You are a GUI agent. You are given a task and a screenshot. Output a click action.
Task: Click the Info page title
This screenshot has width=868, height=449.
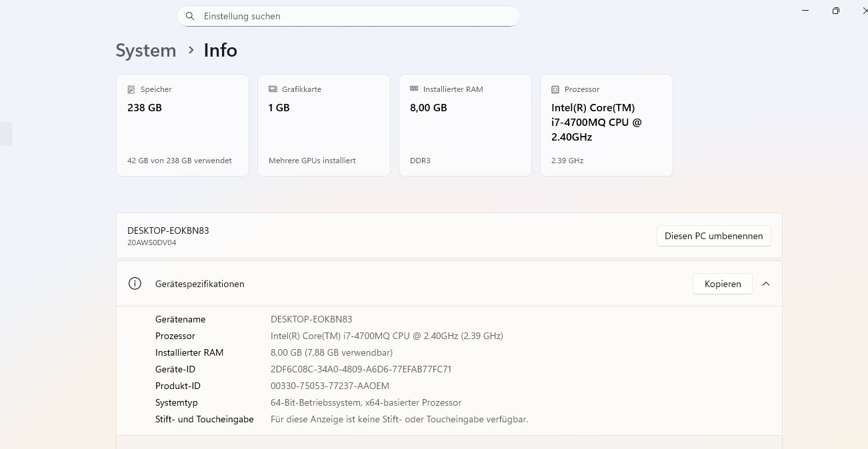coord(221,51)
